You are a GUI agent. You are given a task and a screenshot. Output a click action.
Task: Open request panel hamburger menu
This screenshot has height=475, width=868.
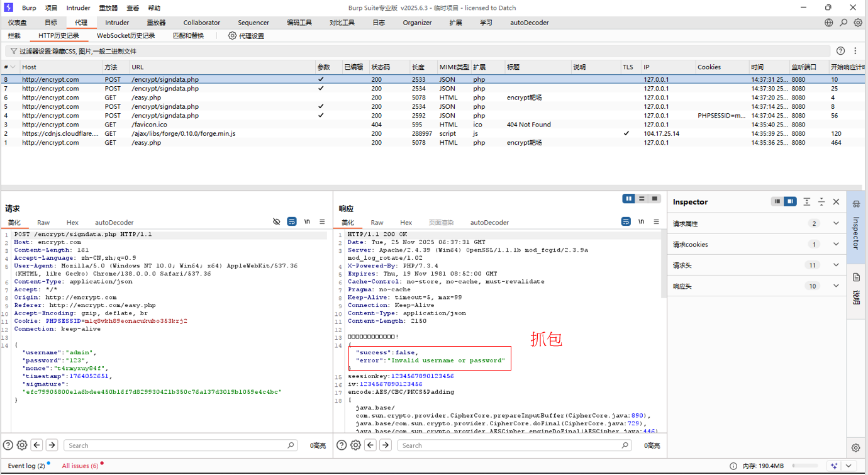click(322, 221)
